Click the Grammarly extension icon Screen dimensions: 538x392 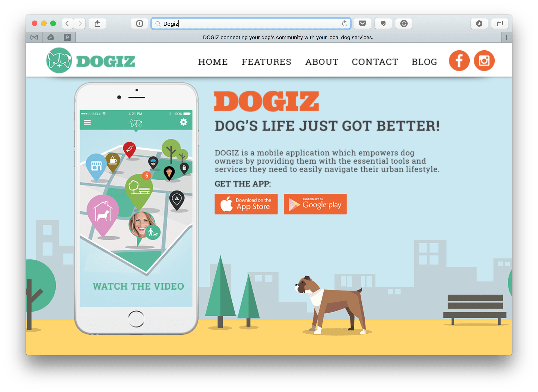[404, 24]
